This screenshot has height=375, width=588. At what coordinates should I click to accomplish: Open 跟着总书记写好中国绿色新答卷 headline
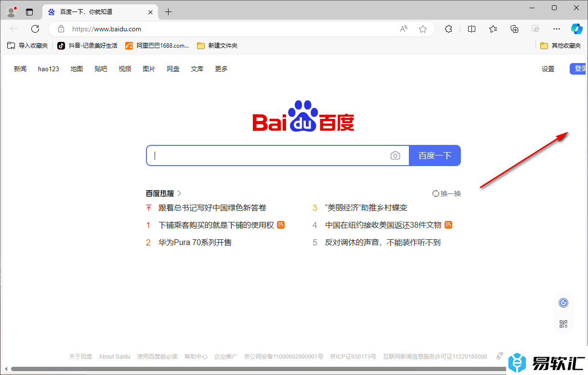pyautogui.click(x=212, y=208)
